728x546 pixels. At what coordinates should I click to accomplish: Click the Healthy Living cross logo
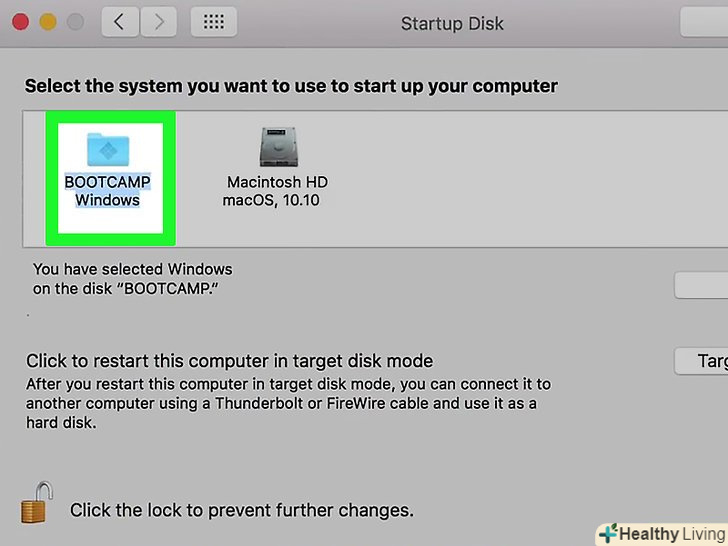pos(607,533)
